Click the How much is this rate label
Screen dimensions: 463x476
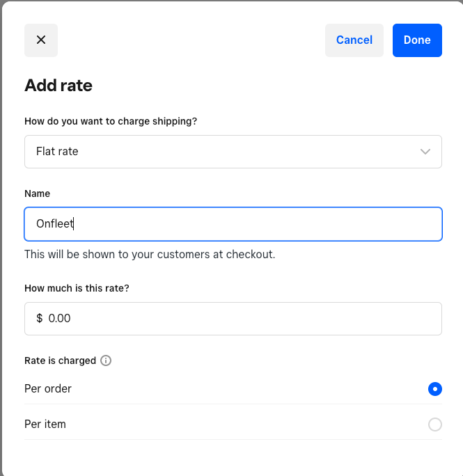(77, 288)
